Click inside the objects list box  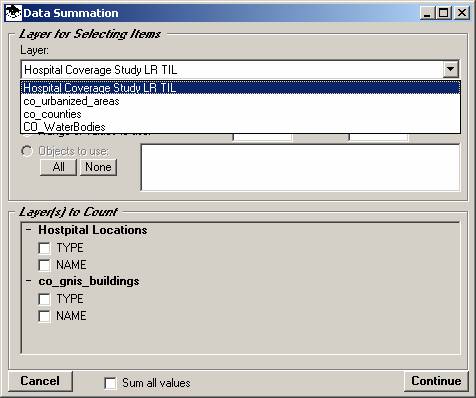point(300,167)
